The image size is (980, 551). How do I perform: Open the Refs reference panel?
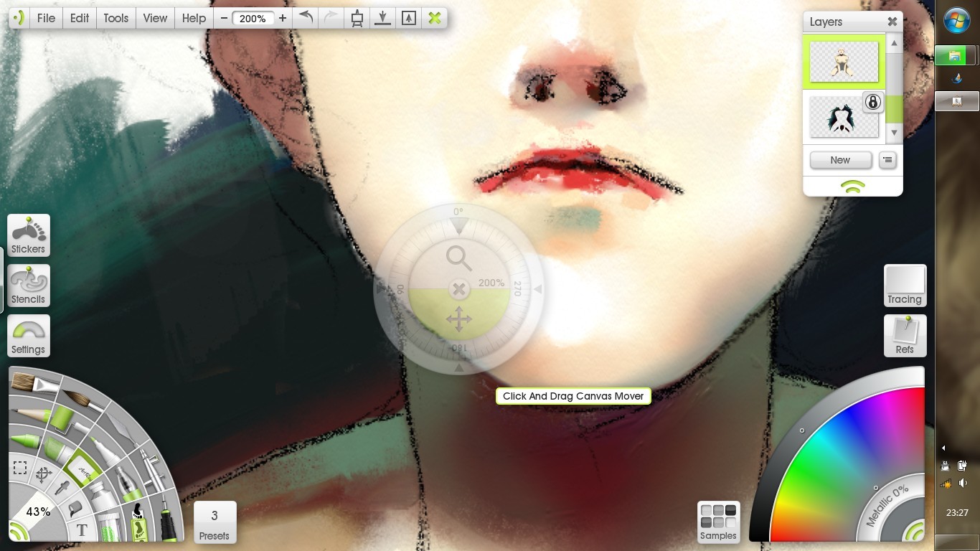click(905, 336)
